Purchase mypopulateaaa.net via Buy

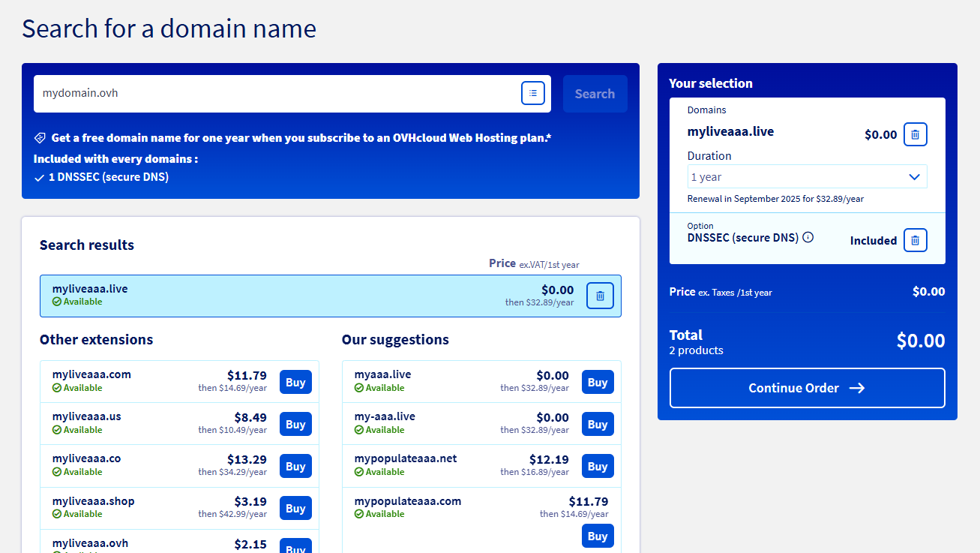click(x=597, y=466)
